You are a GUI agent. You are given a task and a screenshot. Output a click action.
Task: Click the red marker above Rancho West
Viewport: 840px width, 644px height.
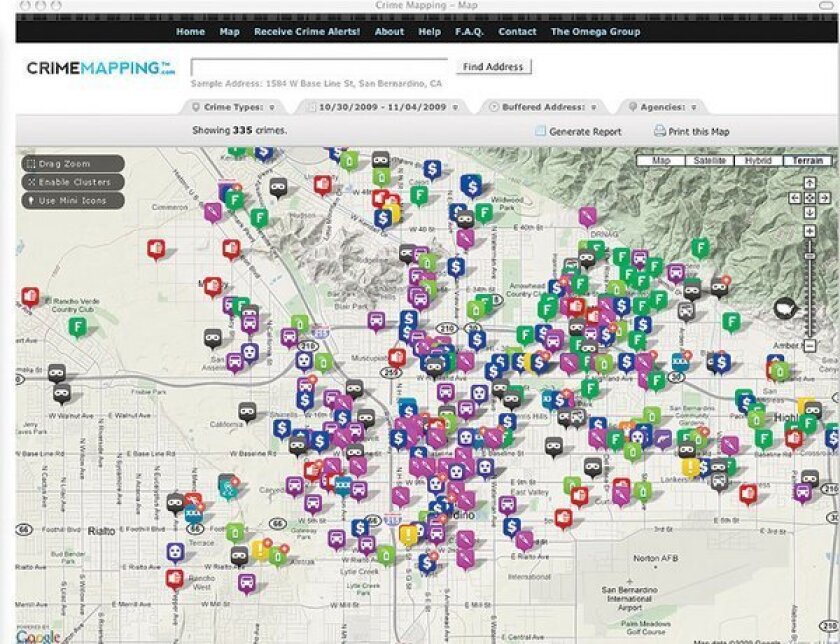pyautogui.click(x=175, y=579)
